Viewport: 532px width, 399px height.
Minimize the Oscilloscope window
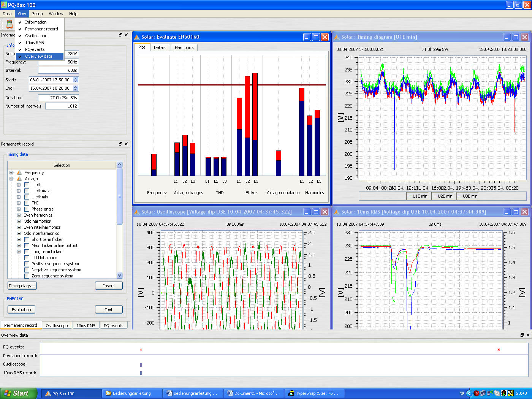coord(307,212)
